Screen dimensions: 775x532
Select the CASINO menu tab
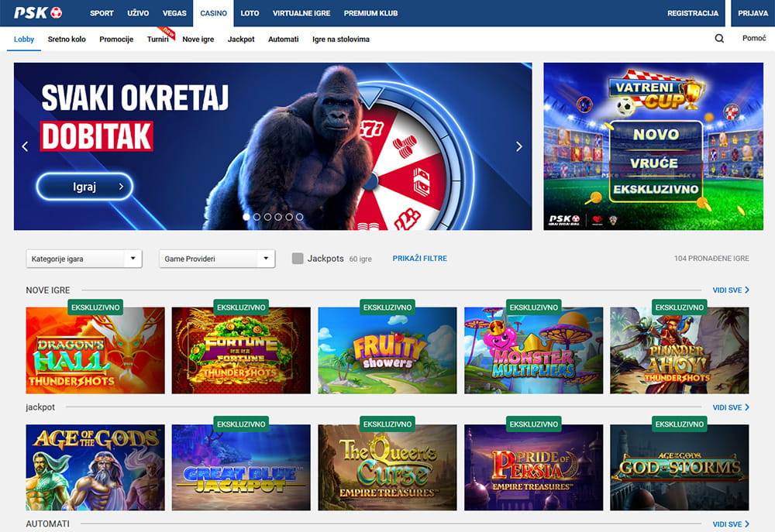tap(214, 13)
